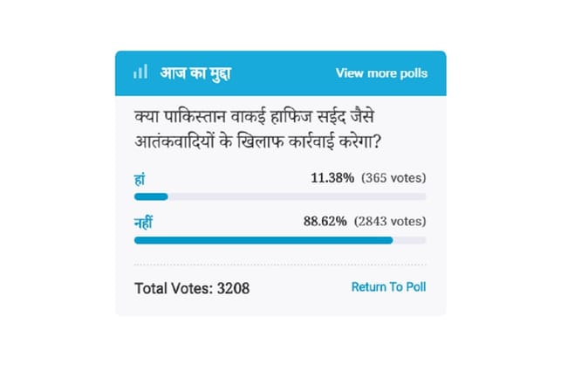Select the हां option label
This screenshot has height=392, width=588.
[x=140, y=180]
